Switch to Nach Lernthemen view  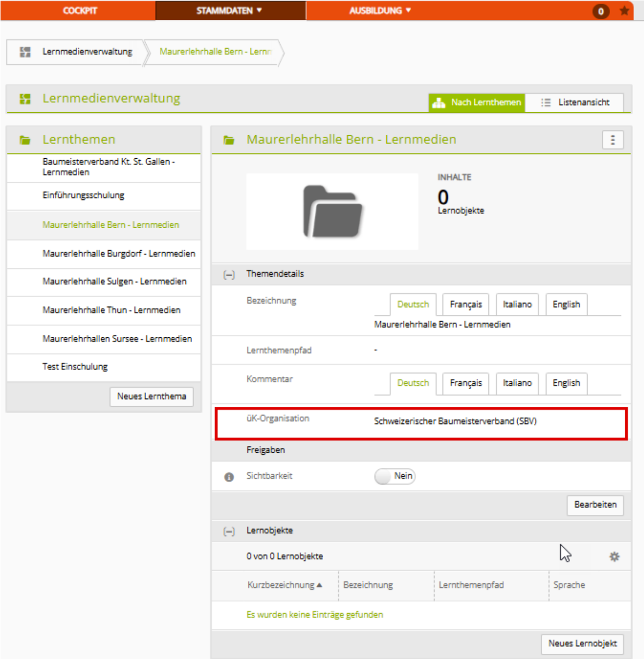[477, 102]
